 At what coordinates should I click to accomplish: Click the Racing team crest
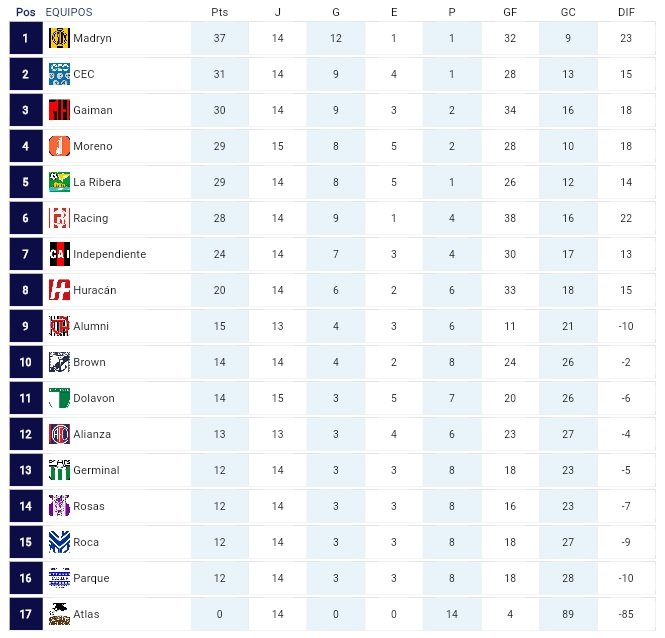59,218
